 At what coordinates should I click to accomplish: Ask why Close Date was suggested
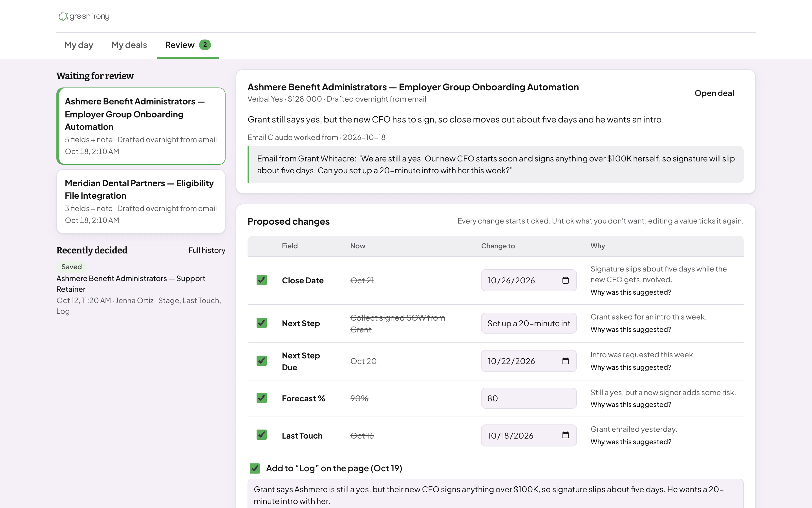(631, 292)
